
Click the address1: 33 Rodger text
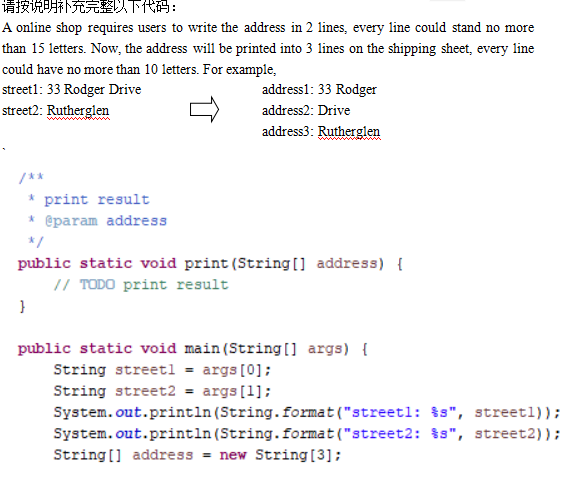319,90
